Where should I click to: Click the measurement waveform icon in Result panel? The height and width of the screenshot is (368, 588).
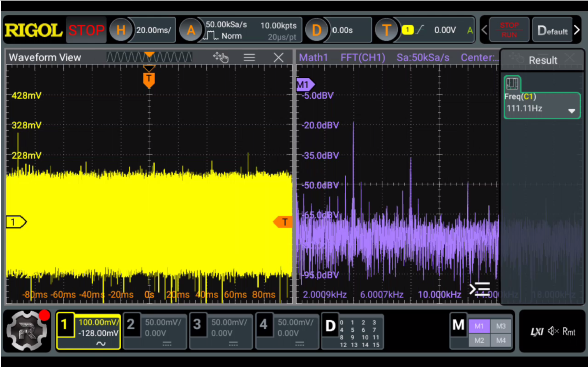coord(512,83)
